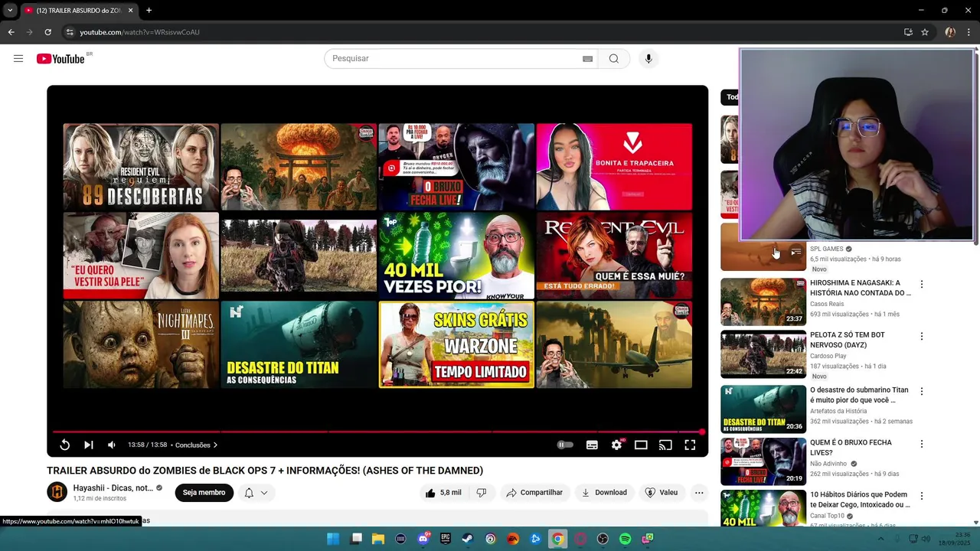Image resolution: width=980 pixels, height=551 pixels.
Task: Click the address bar URL
Action: point(139,32)
